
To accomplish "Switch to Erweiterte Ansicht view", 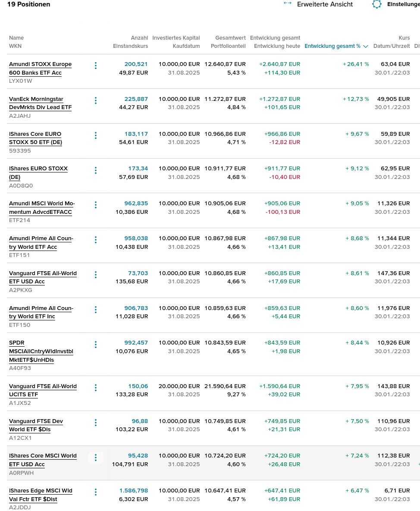I will pos(325,4).
